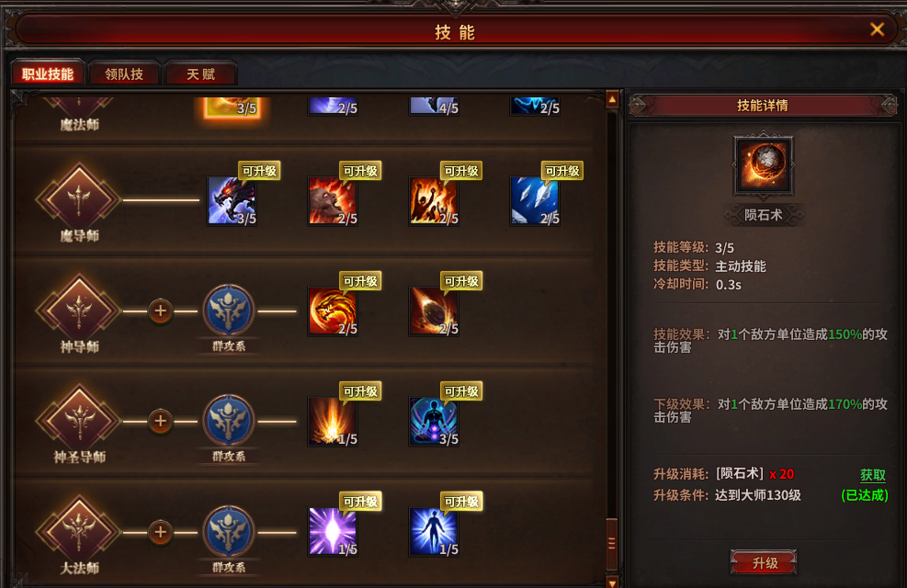
Task: Select the meteor skill icon in 神导师 row
Action: [x=434, y=311]
